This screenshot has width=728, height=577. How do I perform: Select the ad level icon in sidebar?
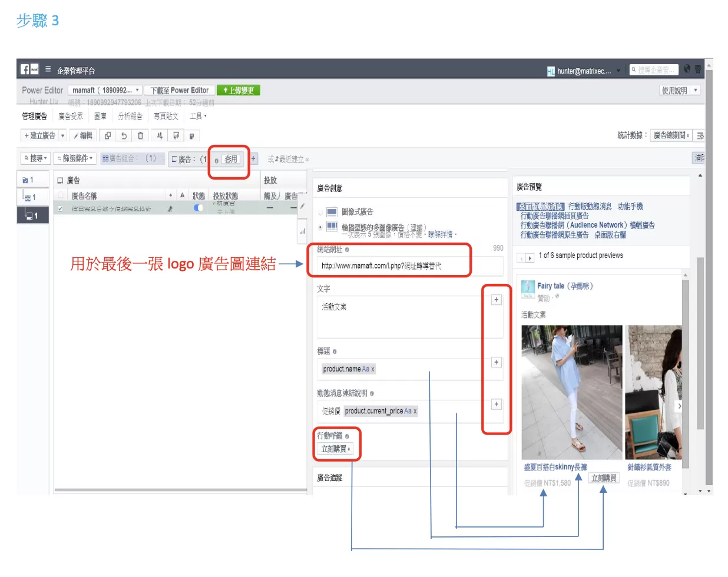click(32, 215)
